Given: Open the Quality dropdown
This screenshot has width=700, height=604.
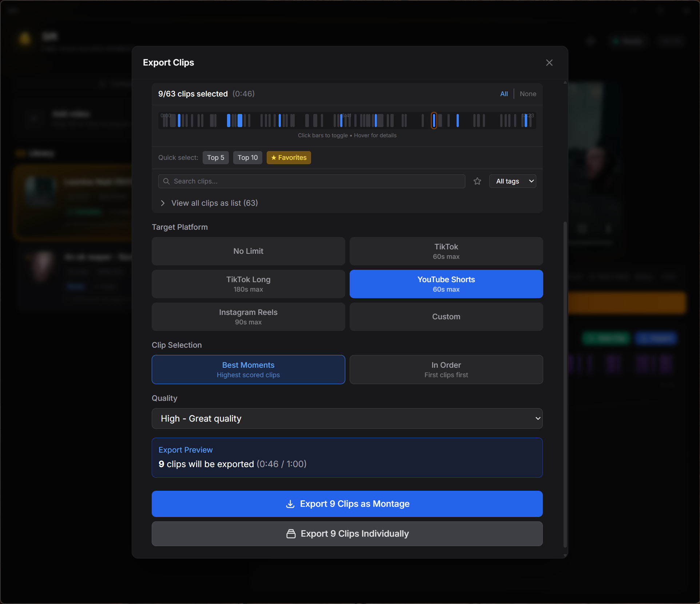Looking at the screenshot, I should tap(347, 418).
